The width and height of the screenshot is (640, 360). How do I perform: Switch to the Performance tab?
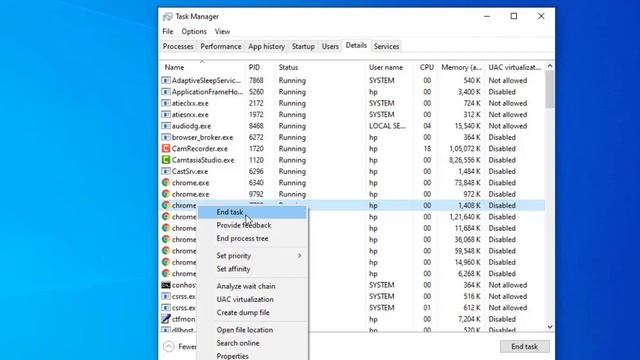pos(221,47)
